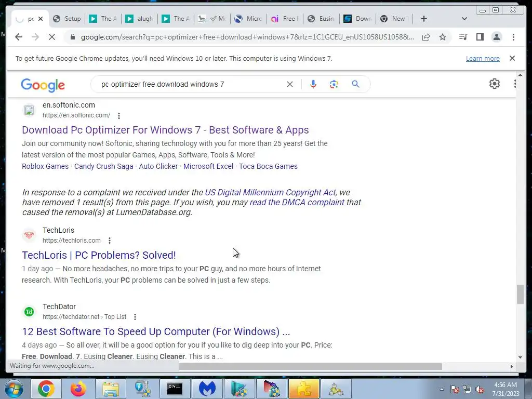Start voice search with microphone icon
Viewport: 532px width, 399px height.
pos(313,84)
